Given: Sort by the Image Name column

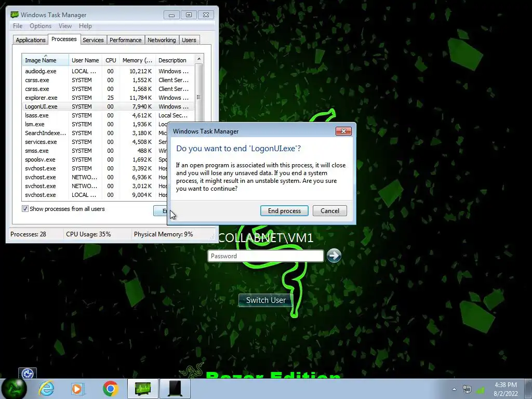Looking at the screenshot, I should (45, 60).
